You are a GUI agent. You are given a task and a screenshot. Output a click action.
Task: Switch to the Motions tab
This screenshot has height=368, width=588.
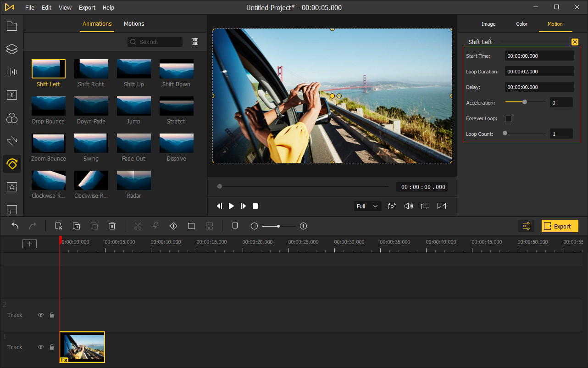134,23
